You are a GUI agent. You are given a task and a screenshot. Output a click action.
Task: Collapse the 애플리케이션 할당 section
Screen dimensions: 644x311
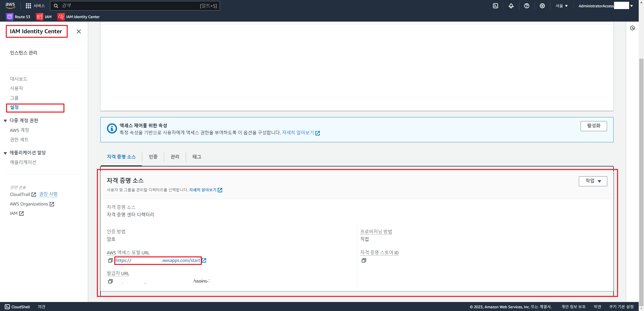point(5,153)
